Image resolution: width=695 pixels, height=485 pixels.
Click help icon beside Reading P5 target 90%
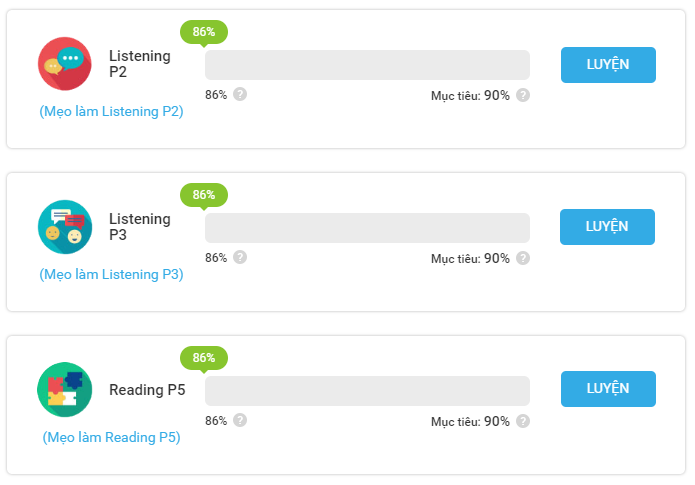pyautogui.click(x=523, y=421)
